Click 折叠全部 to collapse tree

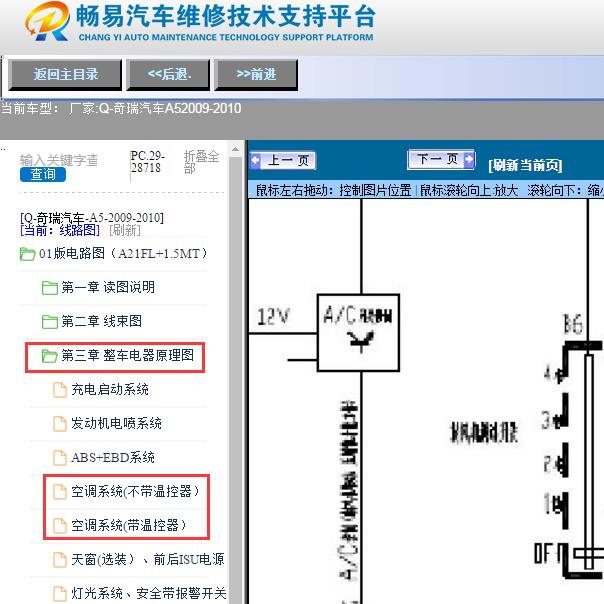(201, 162)
